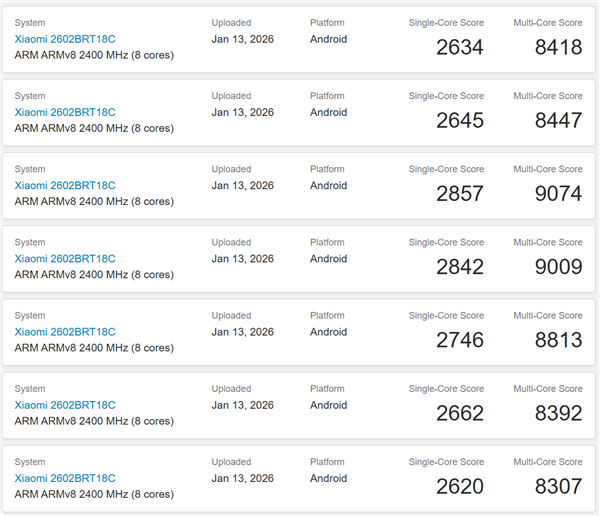Click the single-core score 2842
This screenshot has height=516, width=600.
pyautogui.click(x=460, y=266)
